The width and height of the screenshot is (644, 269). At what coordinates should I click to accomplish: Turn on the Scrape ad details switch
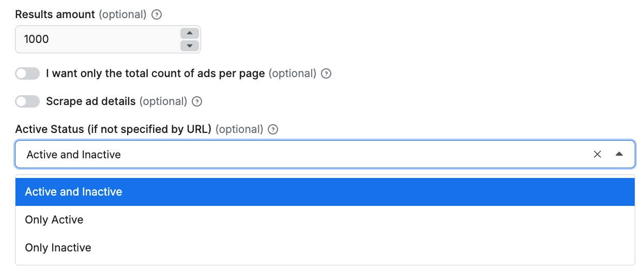click(27, 102)
